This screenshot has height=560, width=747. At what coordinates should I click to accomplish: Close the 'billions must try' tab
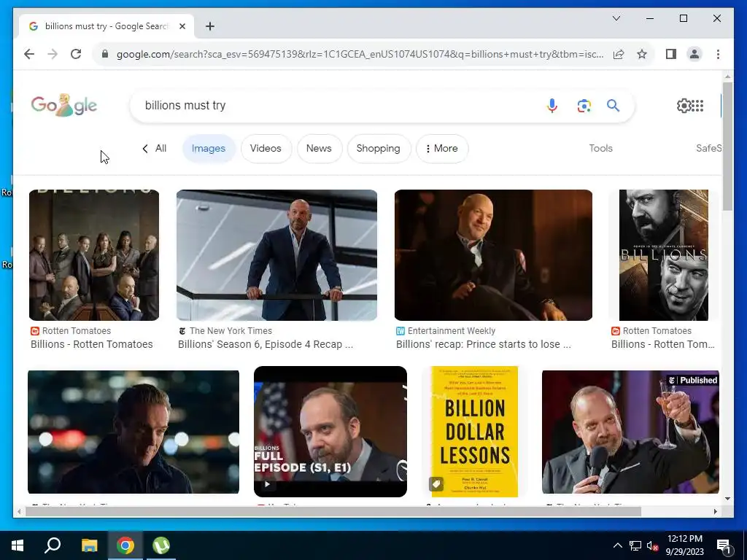coord(182,26)
